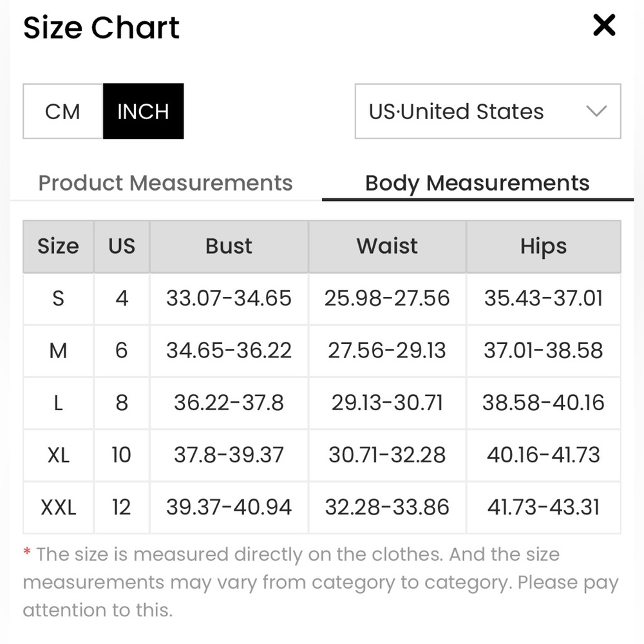Click the US column header
644x644 pixels.
pyautogui.click(x=122, y=247)
